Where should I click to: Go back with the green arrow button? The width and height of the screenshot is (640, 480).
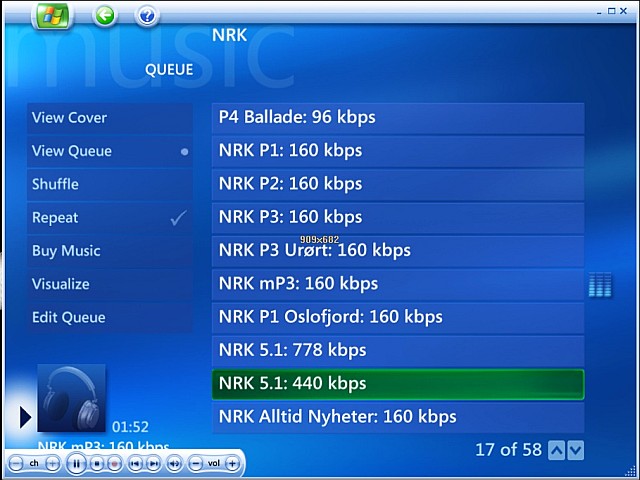[x=105, y=16]
